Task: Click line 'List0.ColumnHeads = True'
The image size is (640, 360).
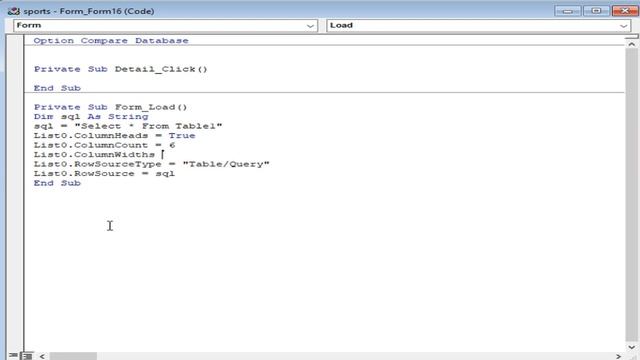Action: (114, 136)
